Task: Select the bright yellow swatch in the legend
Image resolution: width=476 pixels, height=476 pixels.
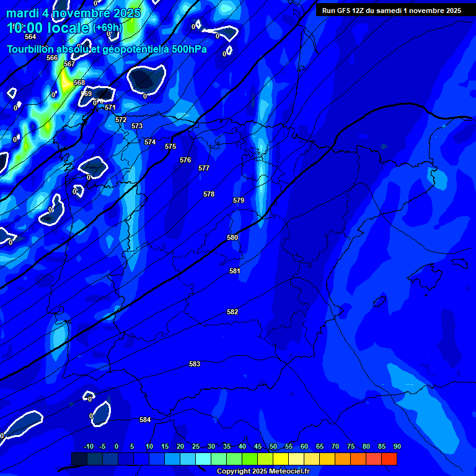Action: 281,459
